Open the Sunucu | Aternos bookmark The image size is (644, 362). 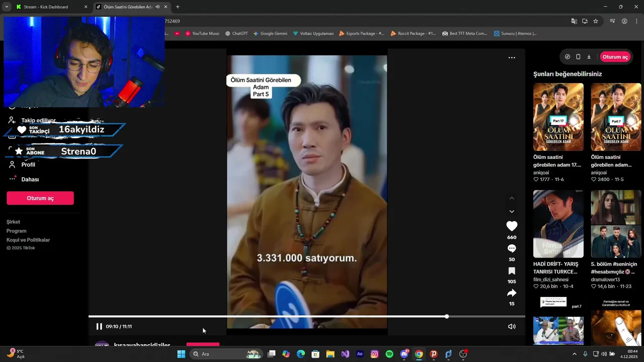click(515, 34)
